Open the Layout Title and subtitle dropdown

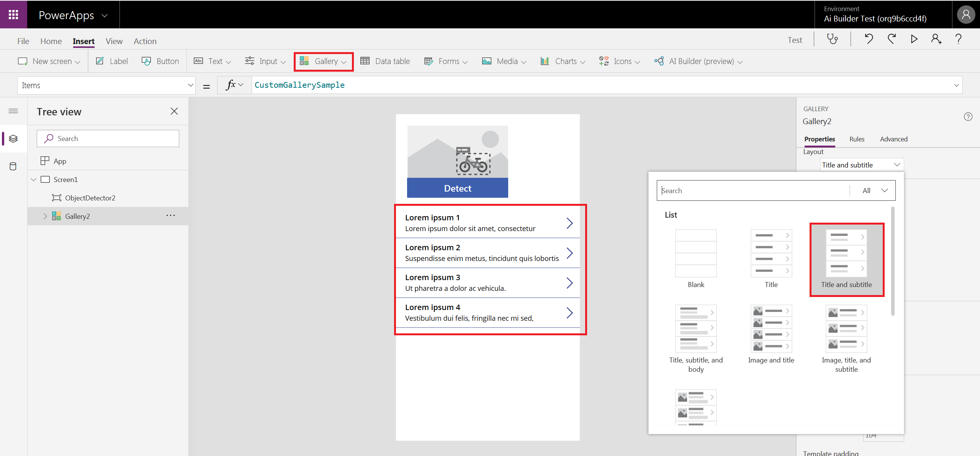click(x=862, y=165)
